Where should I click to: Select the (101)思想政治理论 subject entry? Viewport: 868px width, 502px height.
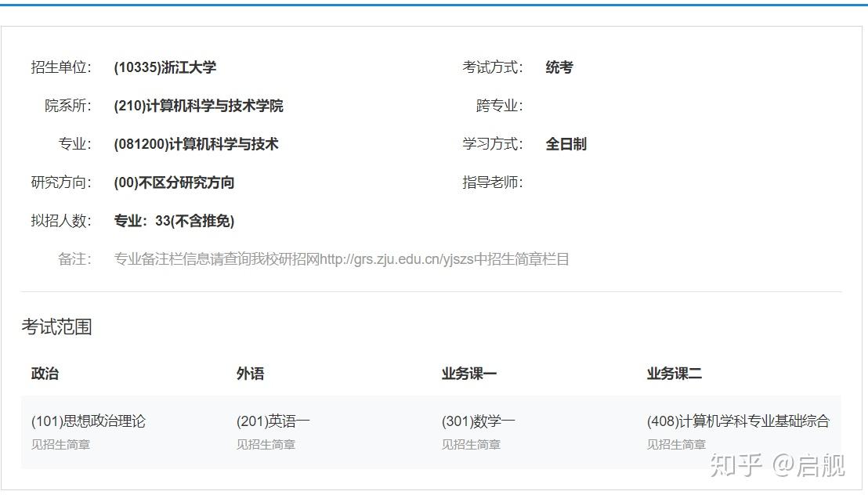click(x=88, y=421)
